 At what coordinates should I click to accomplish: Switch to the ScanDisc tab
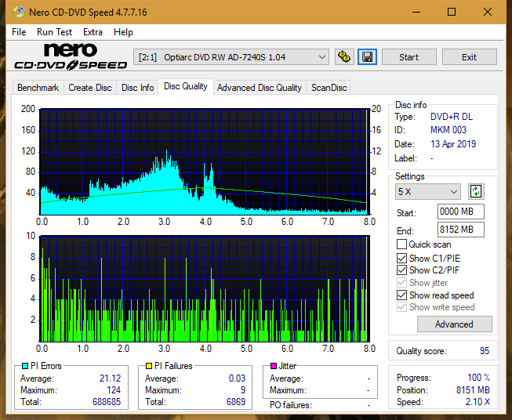329,88
